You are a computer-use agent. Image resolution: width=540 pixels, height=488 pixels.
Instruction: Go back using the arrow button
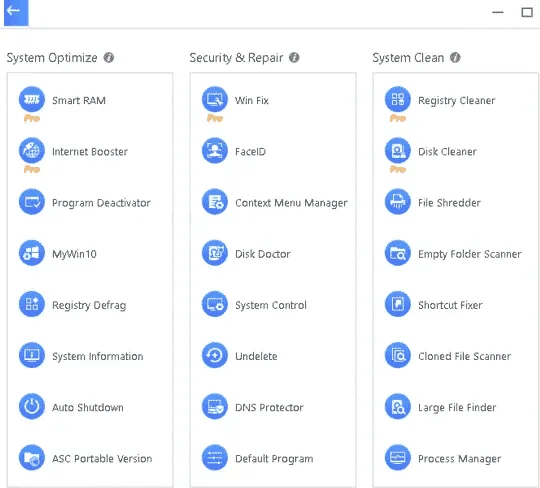[16, 12]
